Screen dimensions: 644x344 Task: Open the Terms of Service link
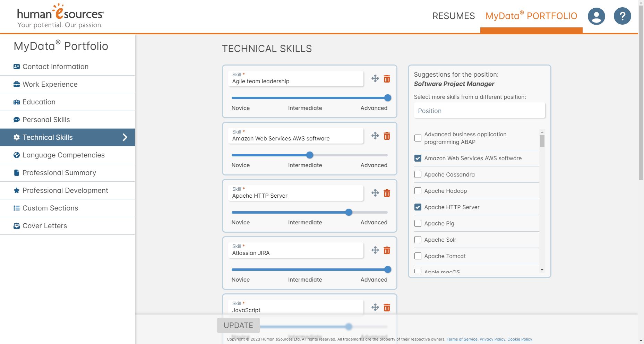pos(462,339)
